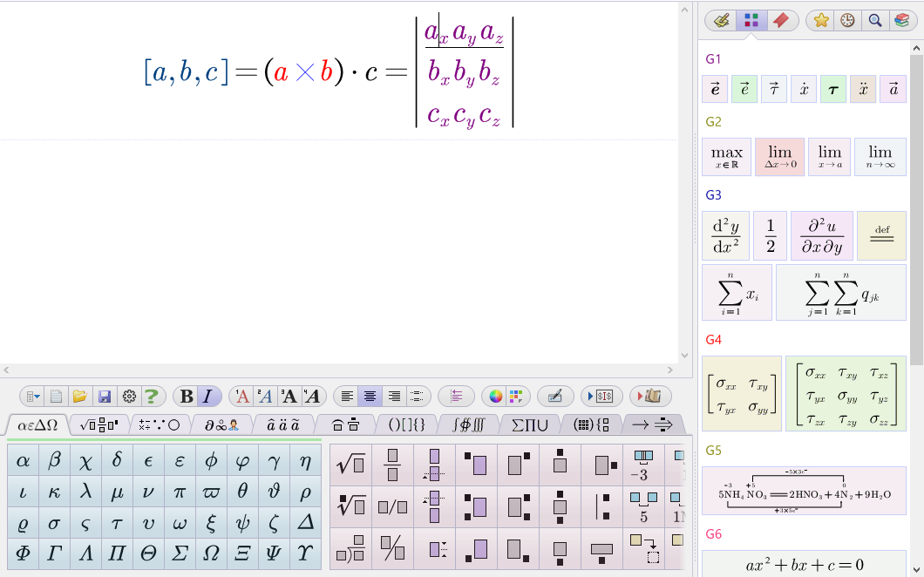Click the Save document icon

click(x=105, y=396)
